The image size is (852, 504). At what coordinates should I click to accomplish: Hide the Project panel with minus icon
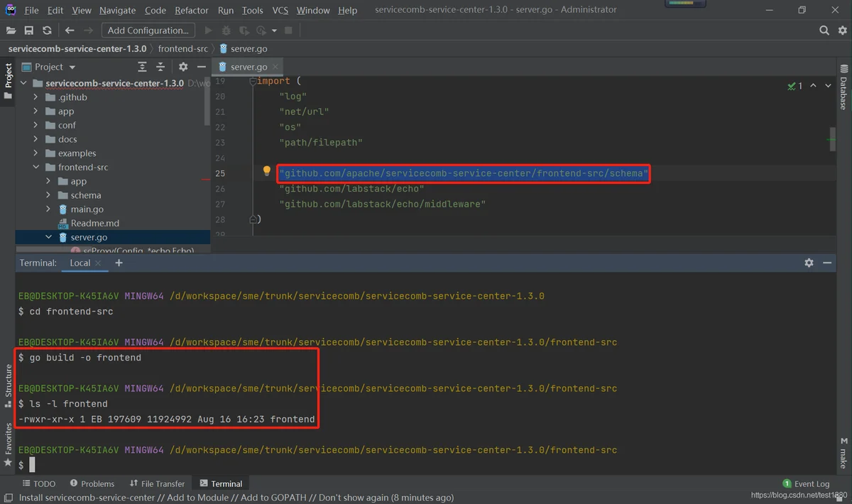(x=201, y=67)
